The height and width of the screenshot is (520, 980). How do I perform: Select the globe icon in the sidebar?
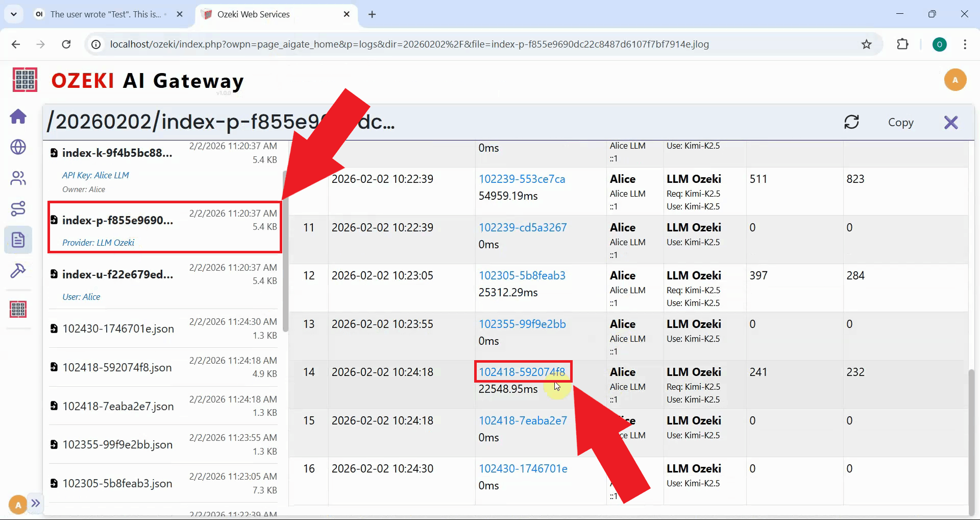point(18,147)
